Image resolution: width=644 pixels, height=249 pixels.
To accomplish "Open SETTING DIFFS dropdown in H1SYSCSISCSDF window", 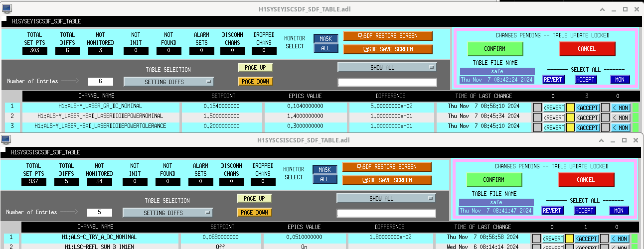I will [x=167, y=213].
